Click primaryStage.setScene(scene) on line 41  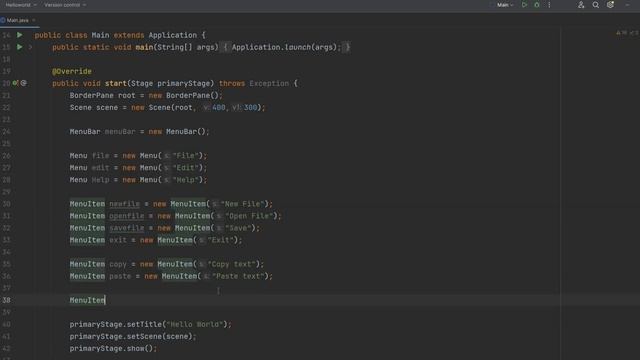(133, 336)
